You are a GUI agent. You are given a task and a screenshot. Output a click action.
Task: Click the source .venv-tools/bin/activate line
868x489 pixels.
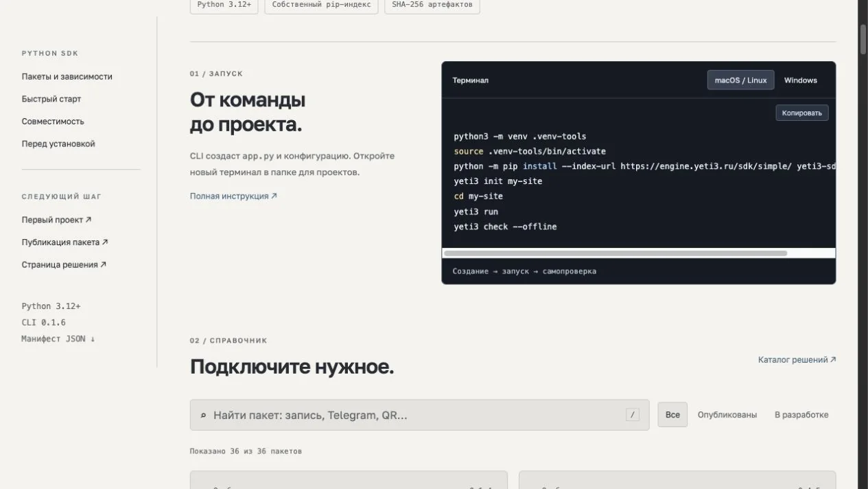point(530,151)
